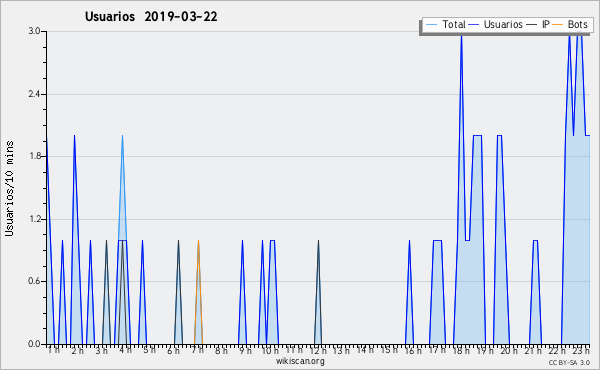This screenshot has height=370, width=600.
Task: Click the '12 h' x-axis label
Action: point(318,350)
